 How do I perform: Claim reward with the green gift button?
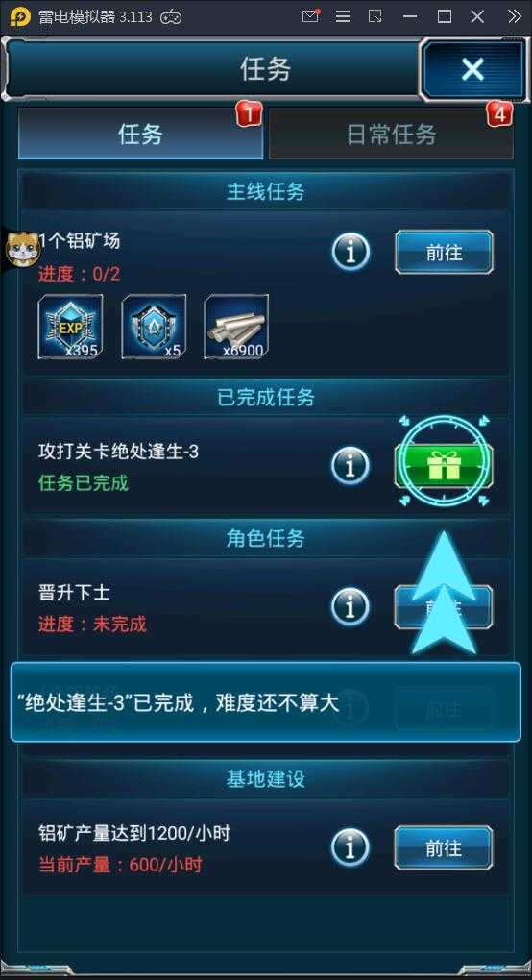tap(444, 466)
